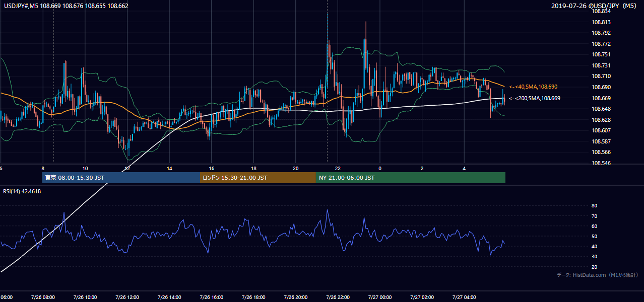The width and height of the screenshot is (644, 302).
Task: Click the price axis value 108.546
Action: click(602, 163)
